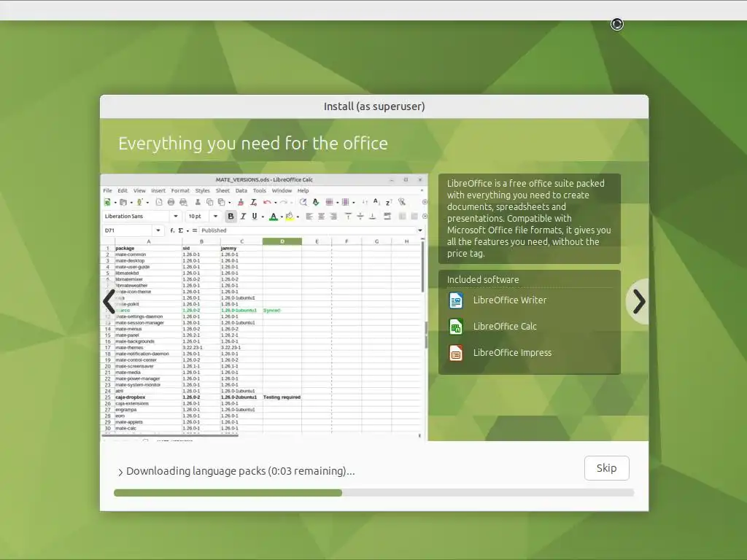Click the Center Horizontally icon

point(321,217)
